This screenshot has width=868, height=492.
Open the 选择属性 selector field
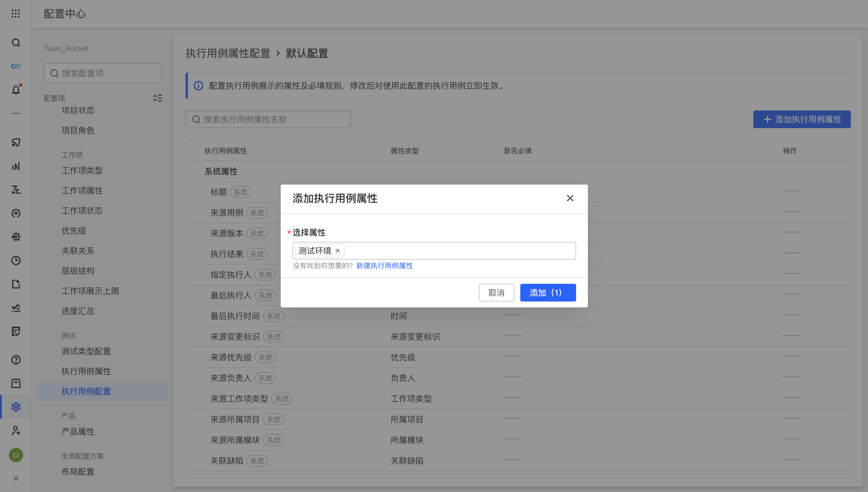[434, 251]
